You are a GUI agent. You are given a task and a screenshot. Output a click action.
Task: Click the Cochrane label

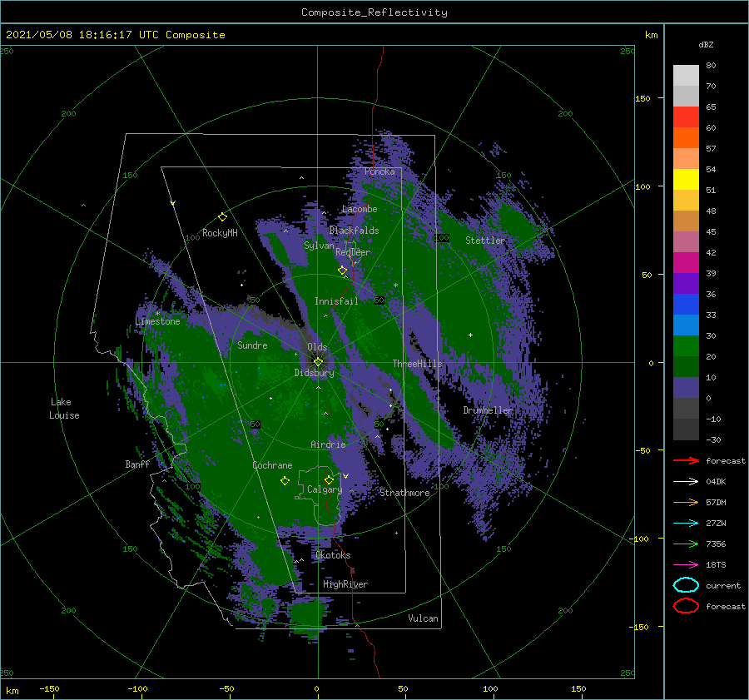(x=272, y=465)
